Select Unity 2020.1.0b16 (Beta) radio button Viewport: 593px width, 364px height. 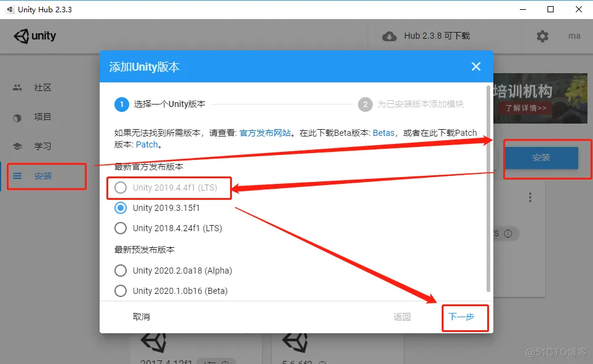pyautogui.click(x=121, y=291)
